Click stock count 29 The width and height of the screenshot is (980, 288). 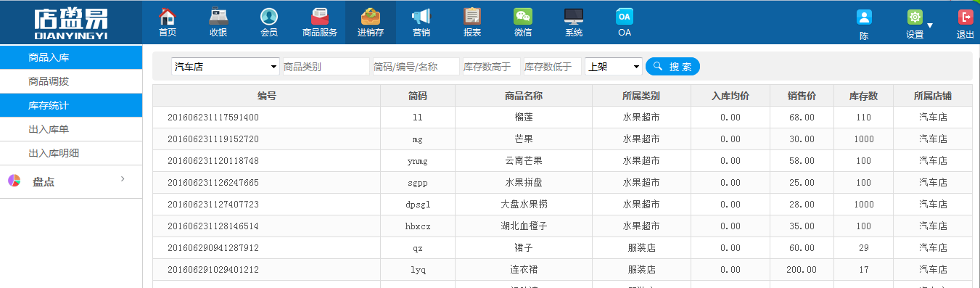(863, 248)
